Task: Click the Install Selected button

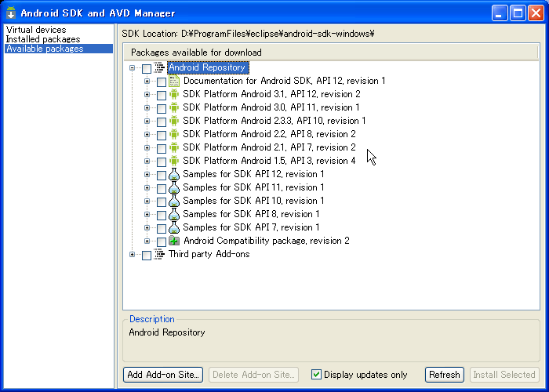Action: [504, 375]
